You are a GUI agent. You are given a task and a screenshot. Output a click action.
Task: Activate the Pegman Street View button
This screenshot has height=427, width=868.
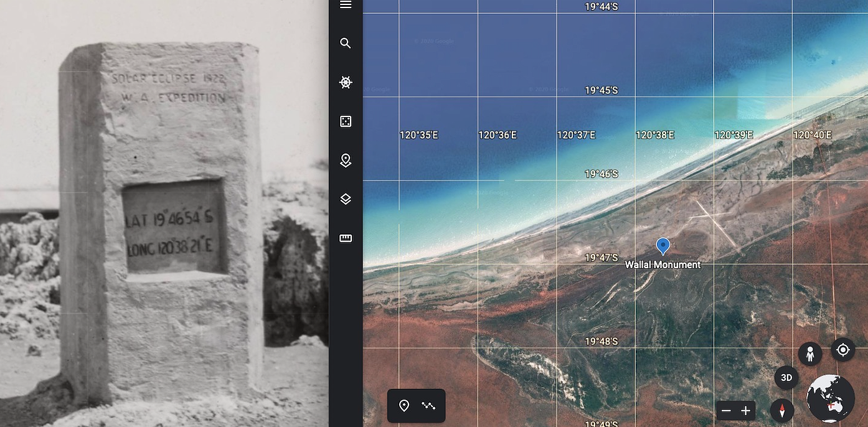pyautogui.click(x=810, y=354)
